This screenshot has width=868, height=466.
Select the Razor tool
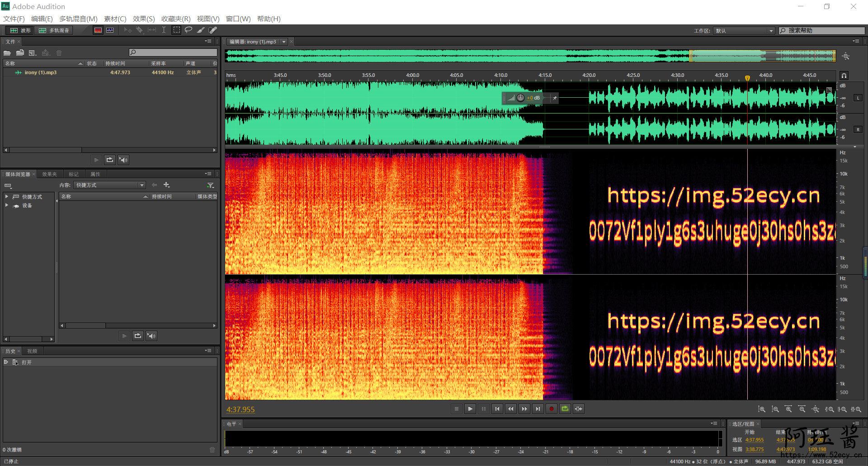pyautogui.click(x=140, y=30)
